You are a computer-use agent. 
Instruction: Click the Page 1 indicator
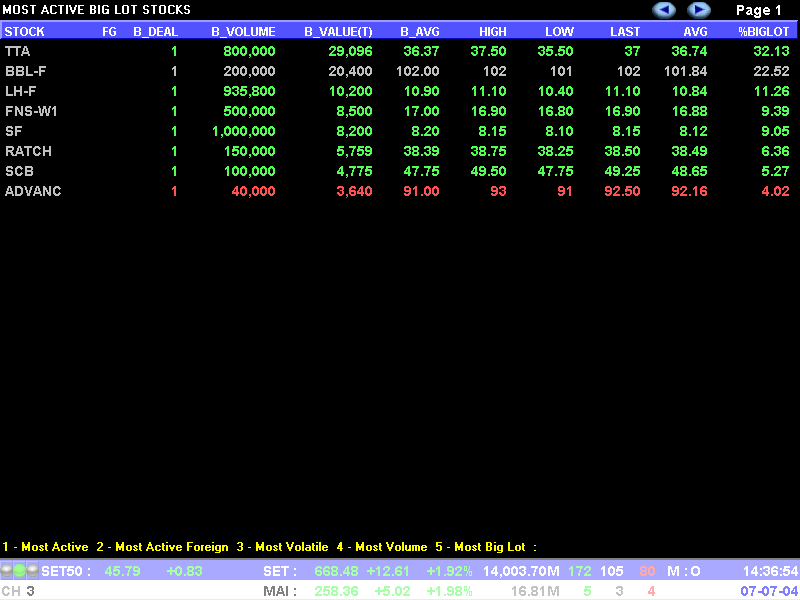pyautogui.click(x=759, y=10)
